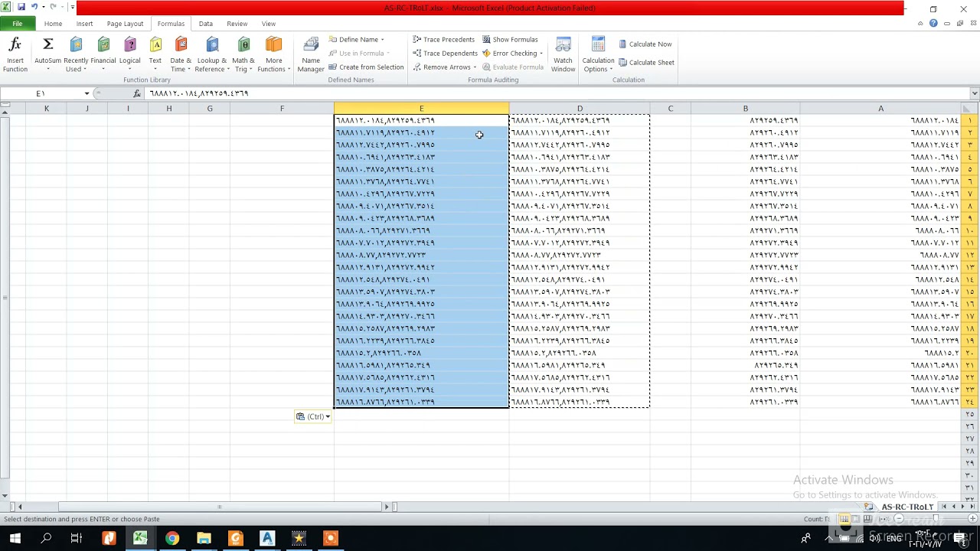Click Calculate Now
The image size is (980, 551).
(645, 44)
